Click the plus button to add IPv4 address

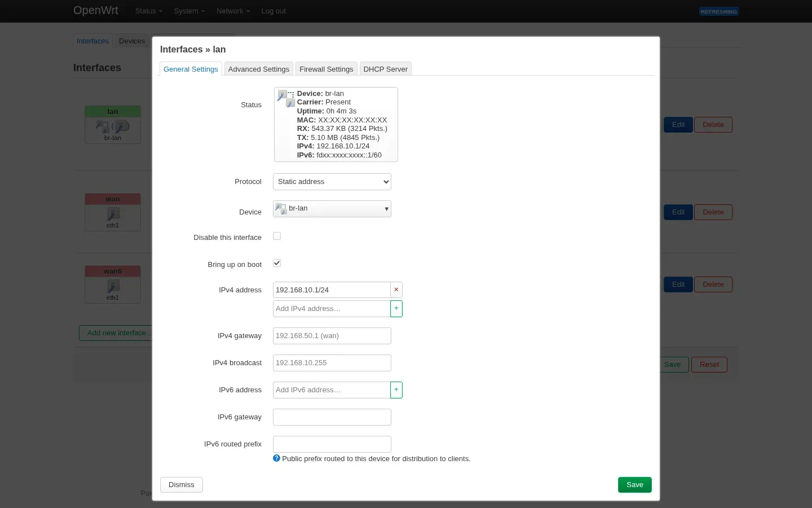[x=396, y=309]
